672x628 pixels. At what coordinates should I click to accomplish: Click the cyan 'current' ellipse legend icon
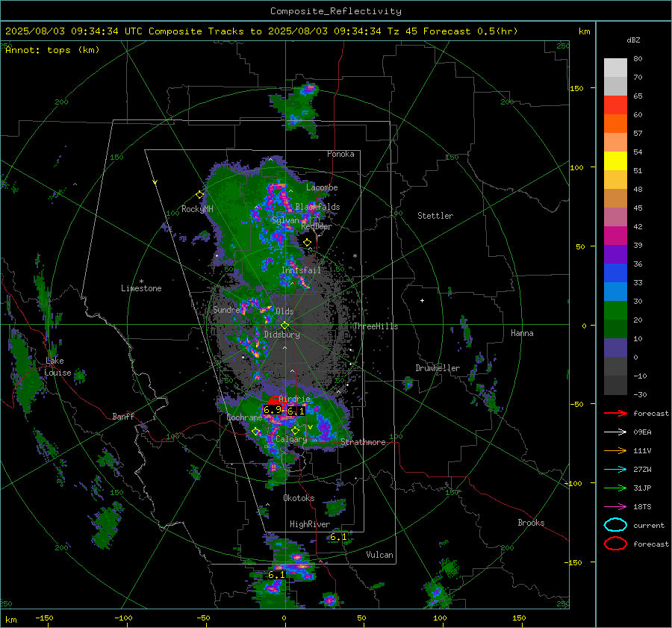click(x=615, y=525)
